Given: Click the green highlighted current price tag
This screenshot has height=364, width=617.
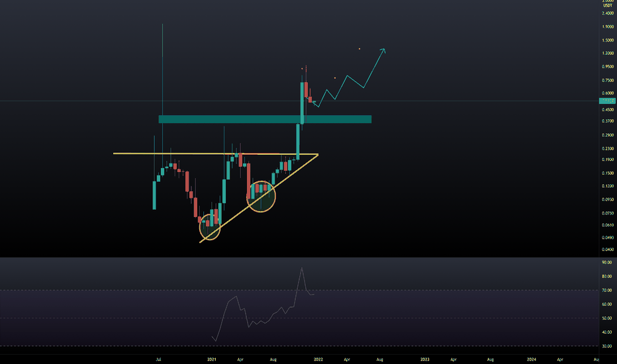Looking at the screenshot, I should coord(607,101).
